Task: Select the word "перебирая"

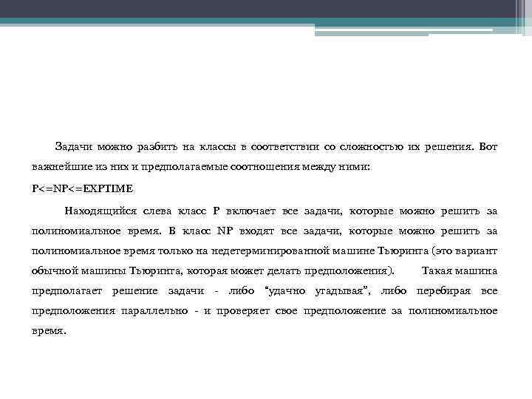Action: (x=444, y=291)
